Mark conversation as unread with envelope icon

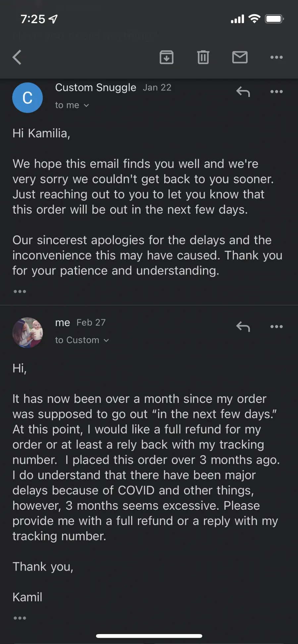(240, 57)
